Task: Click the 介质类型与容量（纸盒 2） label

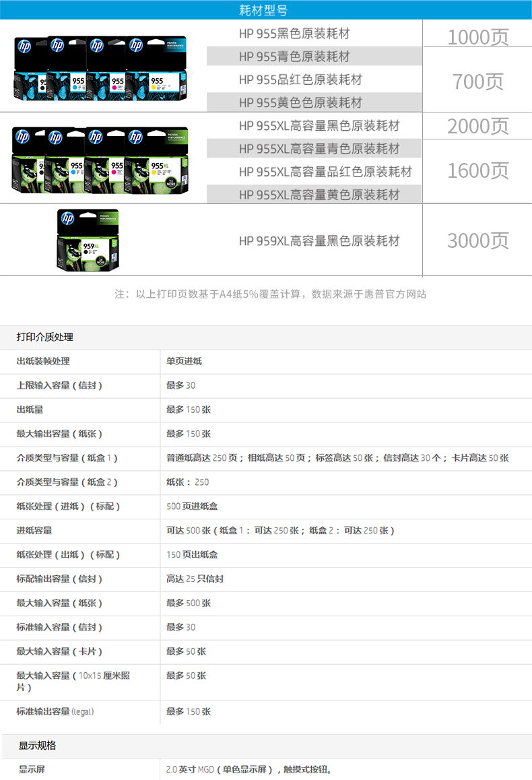Action: click(67, 482)
